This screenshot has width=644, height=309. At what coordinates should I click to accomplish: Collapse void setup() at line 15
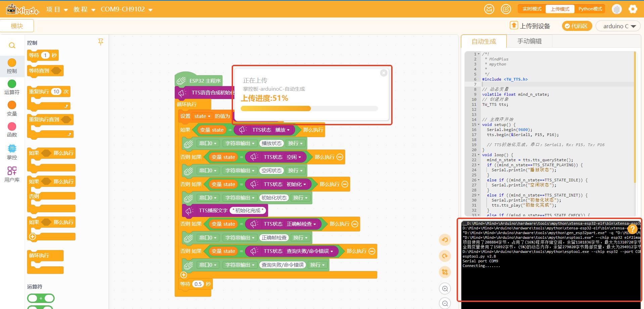[x=479, y=125]
